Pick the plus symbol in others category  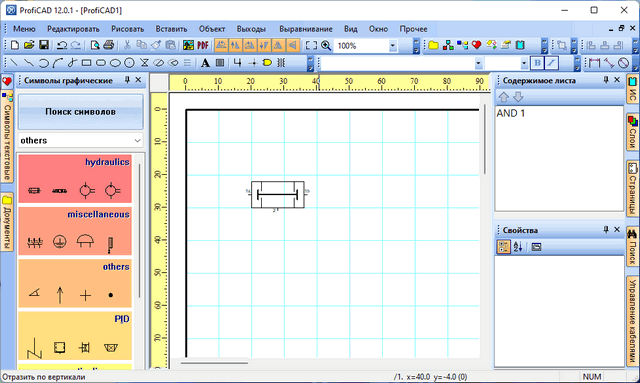pos(85,295)
